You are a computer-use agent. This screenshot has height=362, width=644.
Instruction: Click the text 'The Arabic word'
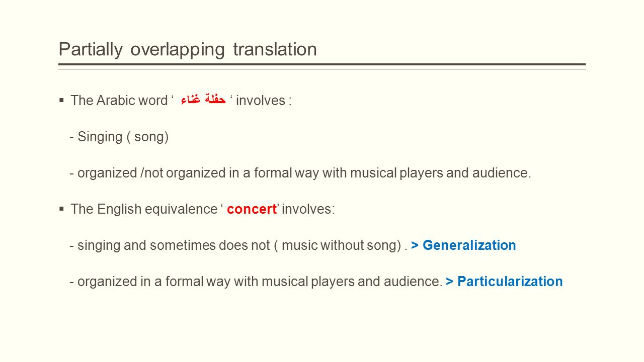[x=119, y=101]
